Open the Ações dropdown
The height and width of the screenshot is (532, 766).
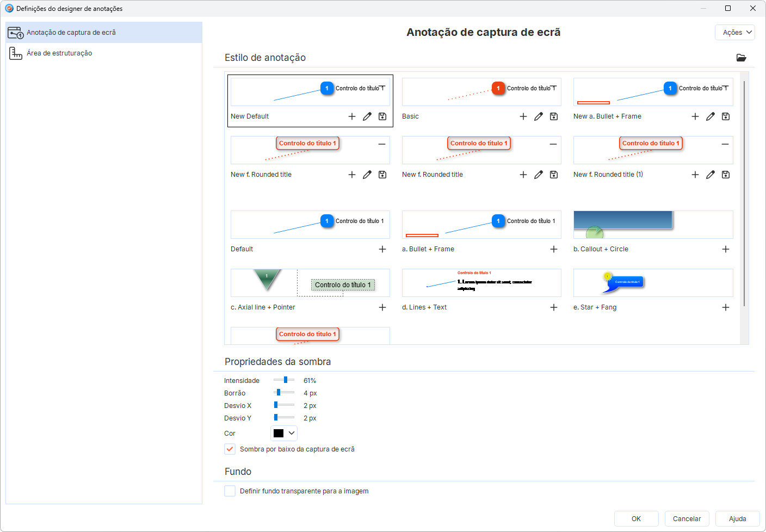[735, 33]
